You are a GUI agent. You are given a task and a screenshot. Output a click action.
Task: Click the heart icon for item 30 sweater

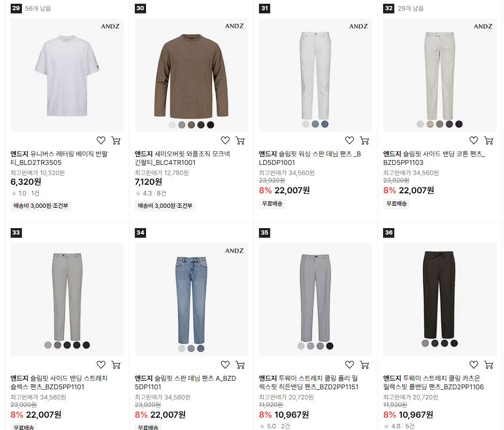[x=225, y=140]
